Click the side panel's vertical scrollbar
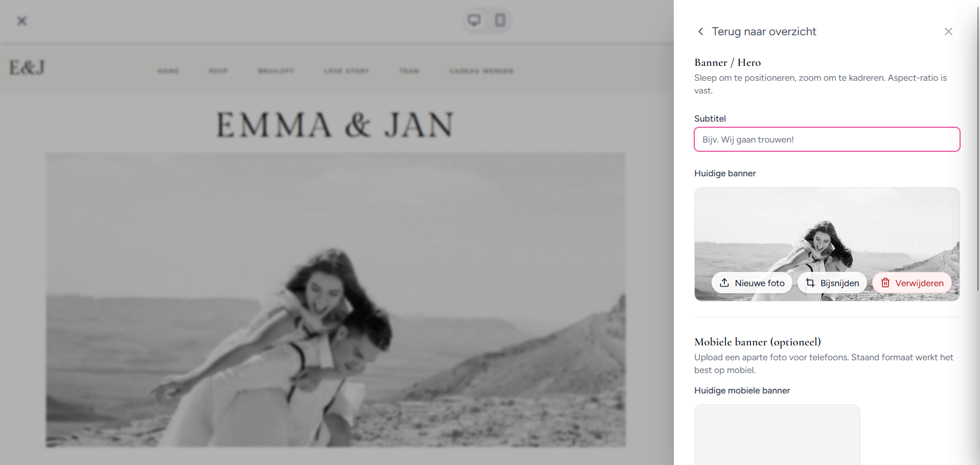The image size is (980, 465). click(977, 148)
